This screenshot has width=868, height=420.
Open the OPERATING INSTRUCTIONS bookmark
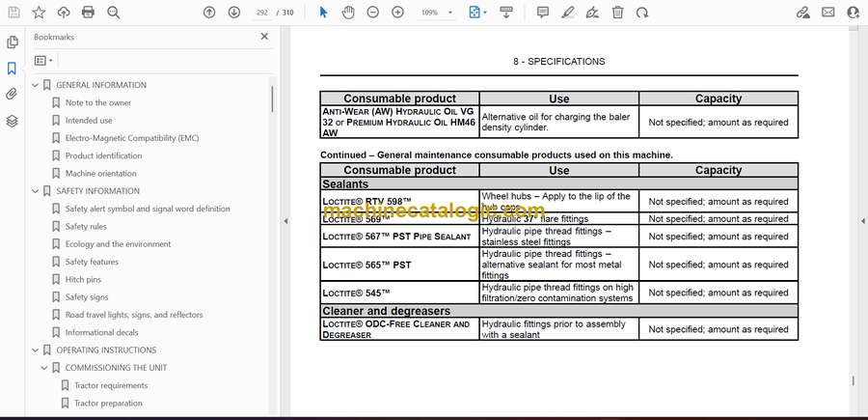[x=106, y=350]
